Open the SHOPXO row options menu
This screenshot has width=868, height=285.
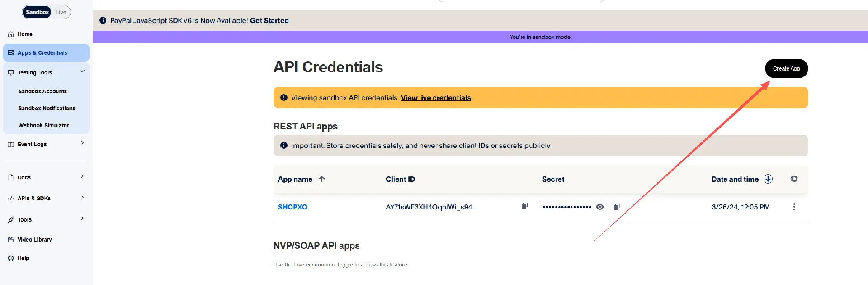[794, 207]
